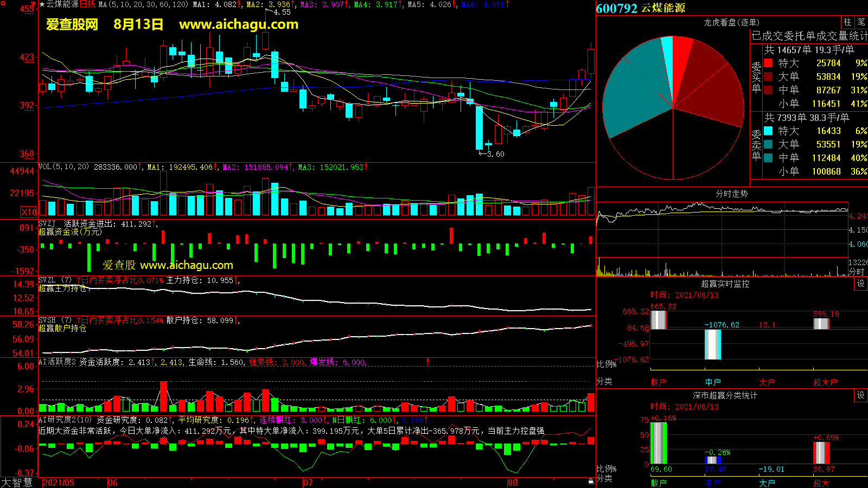Click the 08 month marker on timeline
Viewport: 868px width, 488px height.
coord(513,483)
